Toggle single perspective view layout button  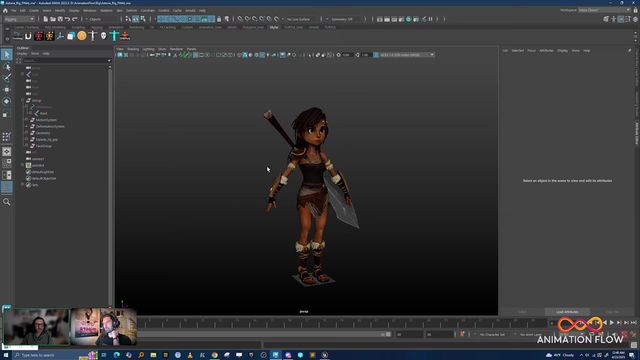(x=7, y=151)
